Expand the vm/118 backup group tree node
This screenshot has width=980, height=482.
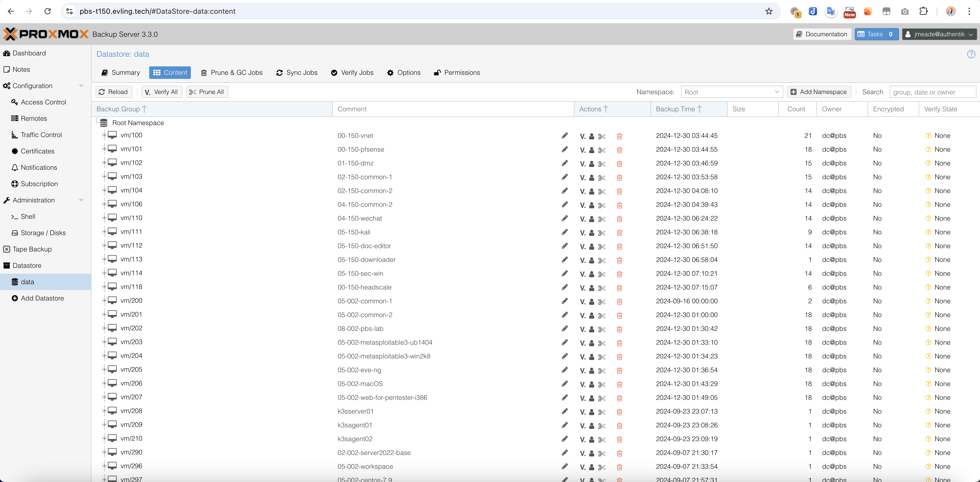pyautogui.click(x=104, y=287)
